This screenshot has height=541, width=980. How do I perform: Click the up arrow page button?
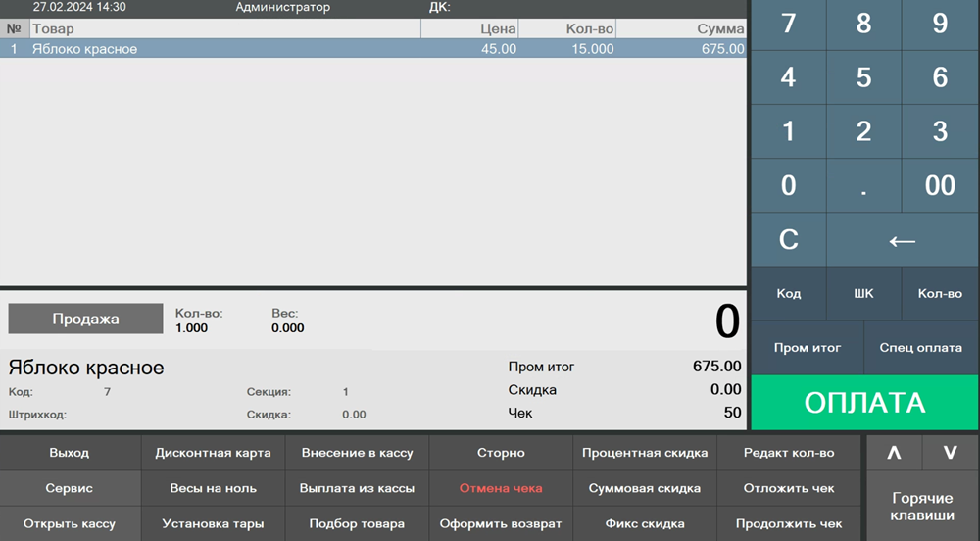894,452
